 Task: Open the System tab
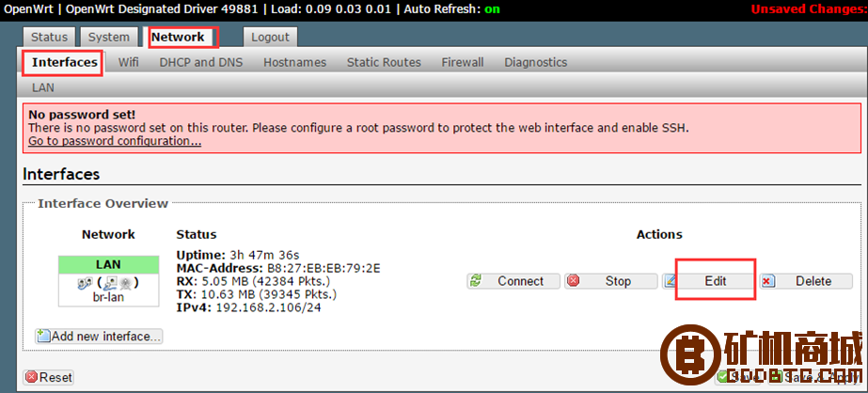(x=109, y=38)
